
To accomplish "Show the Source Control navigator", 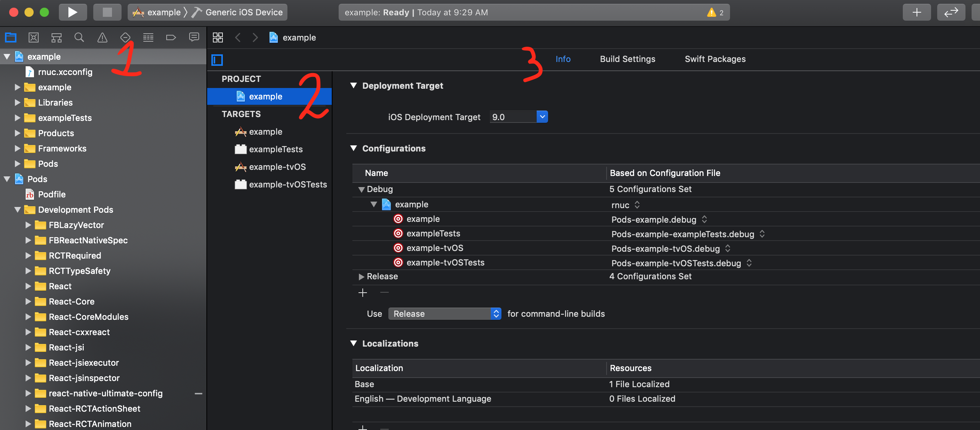I will 34,37.
